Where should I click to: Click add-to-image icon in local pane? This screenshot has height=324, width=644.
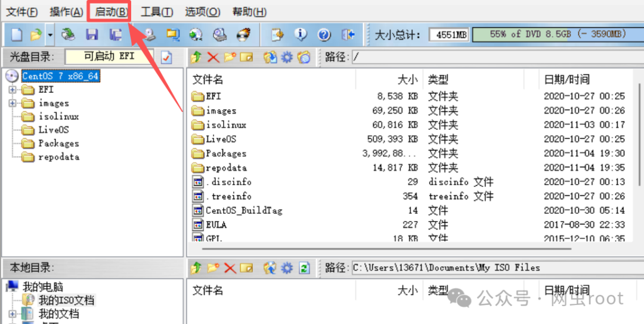click(270, 268)
